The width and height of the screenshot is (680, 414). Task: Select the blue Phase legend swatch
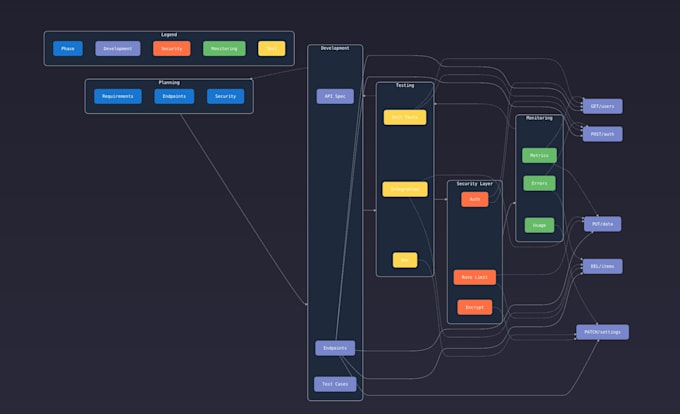[x=68, y=49]
